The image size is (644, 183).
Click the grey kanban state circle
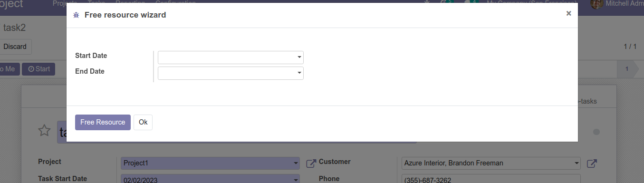tap(596, 132)
